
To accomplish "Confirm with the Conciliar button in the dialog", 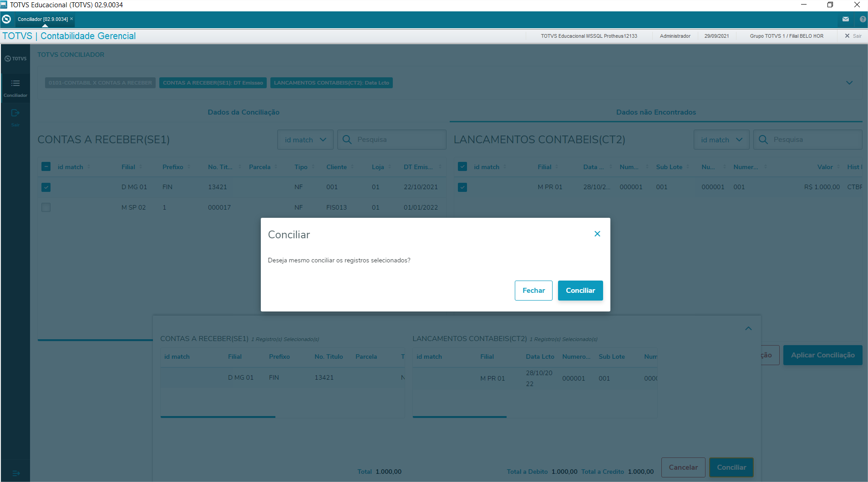I will (580, 291).
